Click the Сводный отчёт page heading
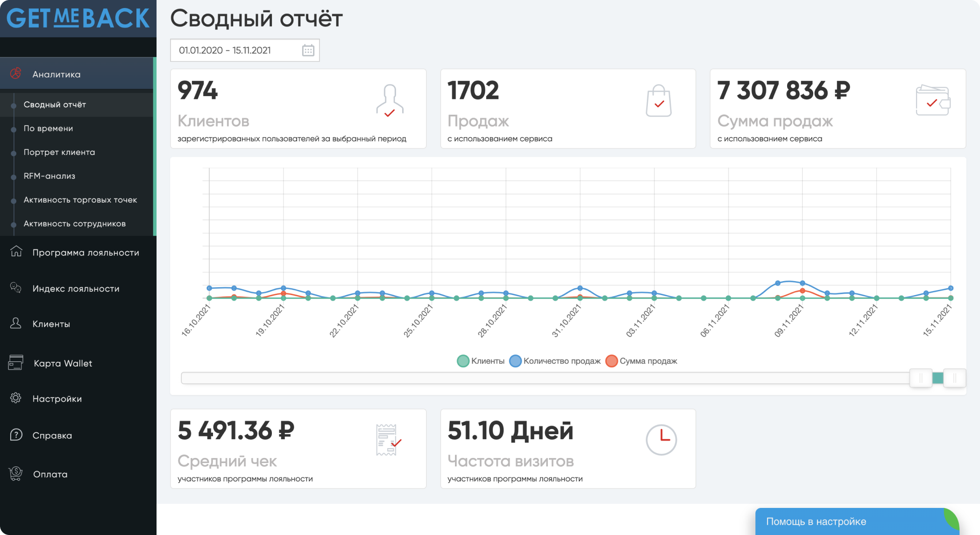This screenshot has width=980, height=535. tap(256, 19)
